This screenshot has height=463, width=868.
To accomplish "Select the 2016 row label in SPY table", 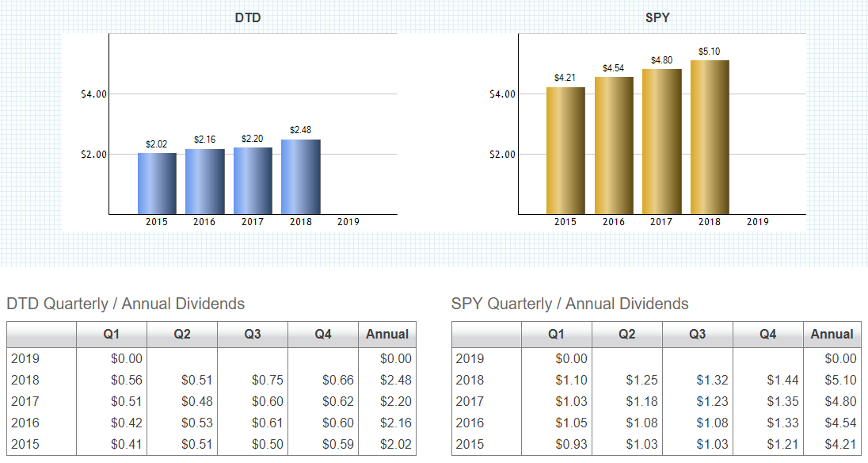I will click(470, 423).
